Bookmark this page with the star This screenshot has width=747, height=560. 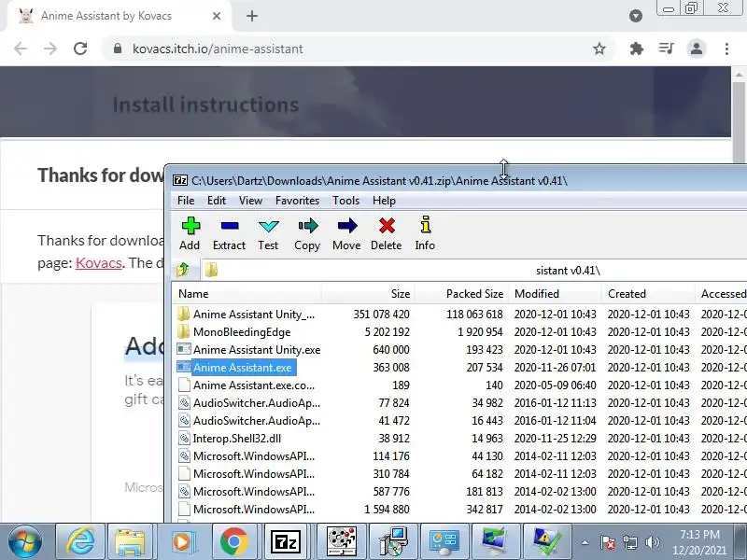(599, 49)
